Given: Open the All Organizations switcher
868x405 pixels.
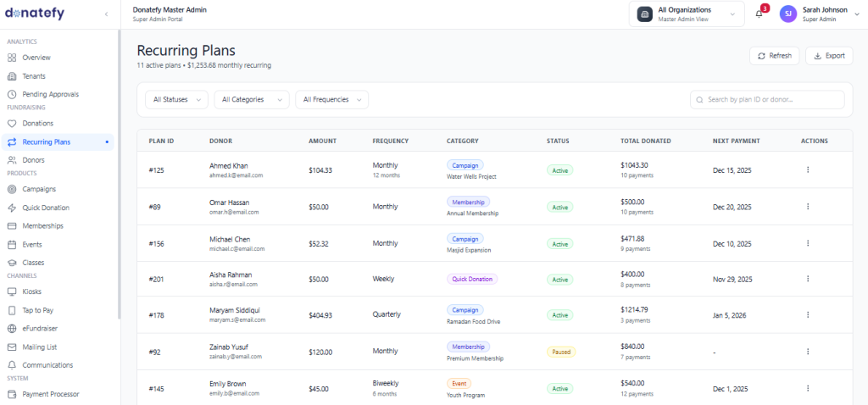Looking at the screenshot, I should [x=685, y=14].
